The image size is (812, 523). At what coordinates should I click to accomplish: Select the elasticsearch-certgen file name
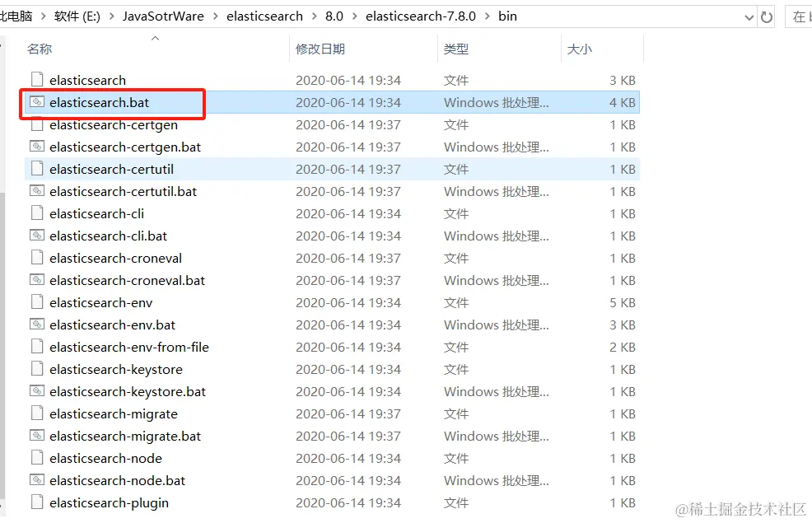pyautogui.click(x=114, y=125)
